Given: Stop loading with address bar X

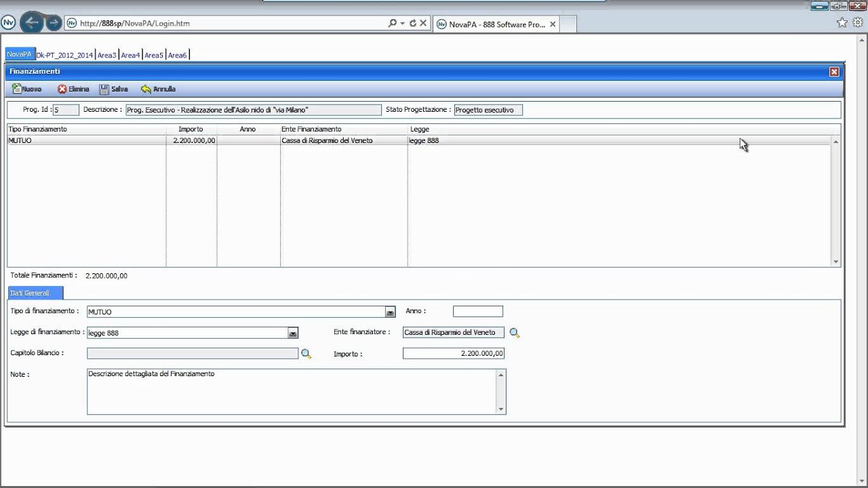Looking at the screenshot, I should 423,23.
